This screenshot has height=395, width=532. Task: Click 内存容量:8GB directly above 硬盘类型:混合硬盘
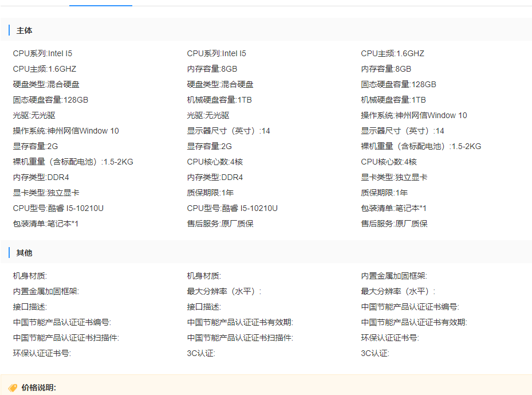click(x=212, y=69)
